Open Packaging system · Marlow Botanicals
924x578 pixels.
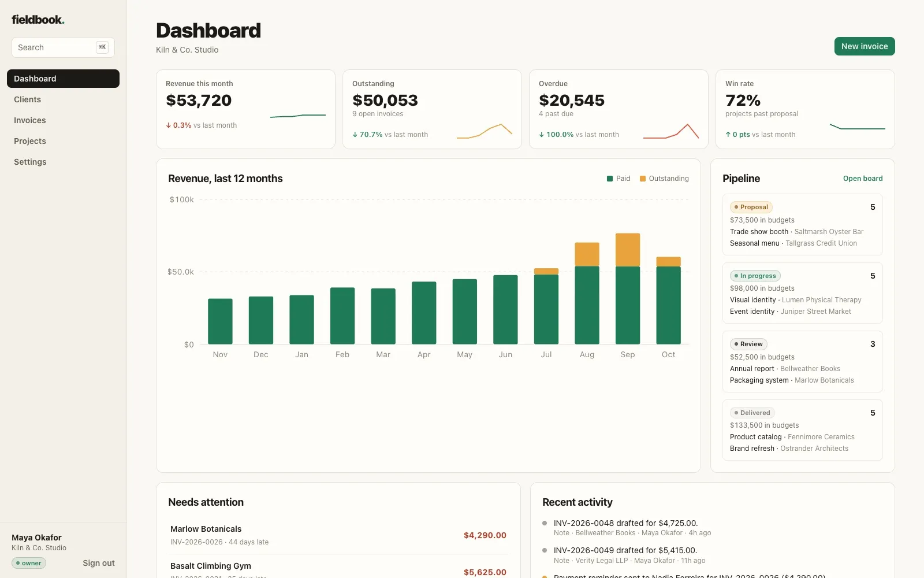792,380
